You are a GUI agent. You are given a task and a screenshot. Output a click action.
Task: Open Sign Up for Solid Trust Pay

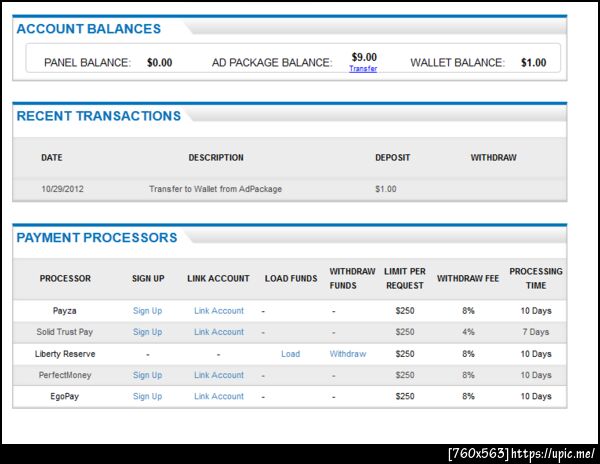(x=147, y=332)
